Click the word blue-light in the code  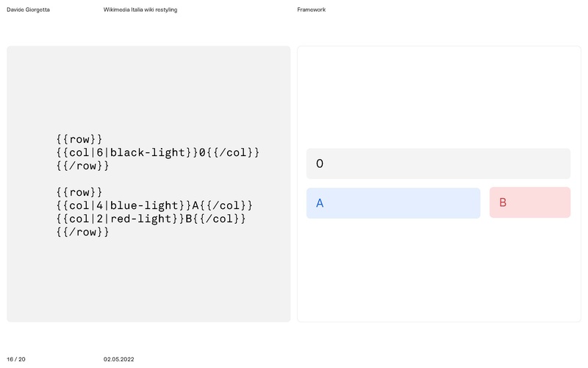click(x=146, y=205)
